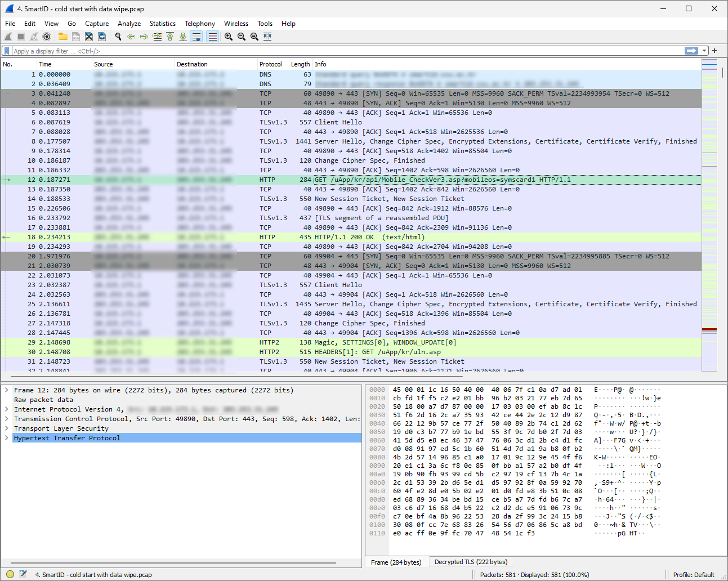728x581 pixels.
Task: Click Go to specified packet icon
Action: coord(157,37)
